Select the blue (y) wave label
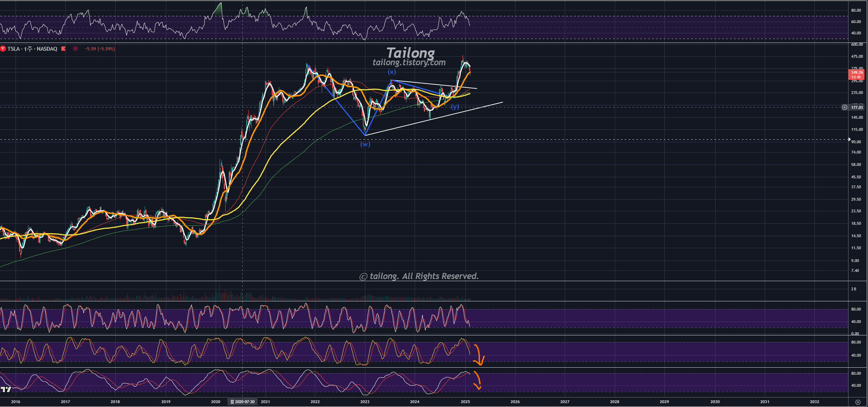Viewport: 868px width, 407px height. (455, 106)
